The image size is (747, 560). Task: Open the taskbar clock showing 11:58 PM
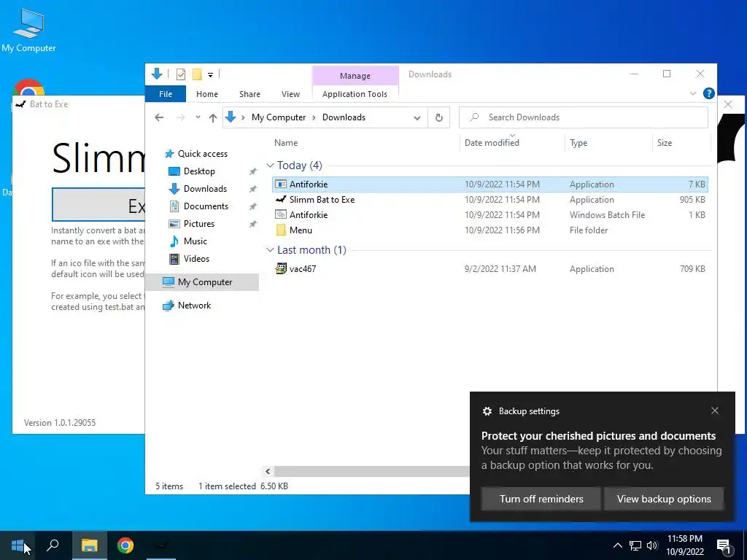[x=684, y=545]
